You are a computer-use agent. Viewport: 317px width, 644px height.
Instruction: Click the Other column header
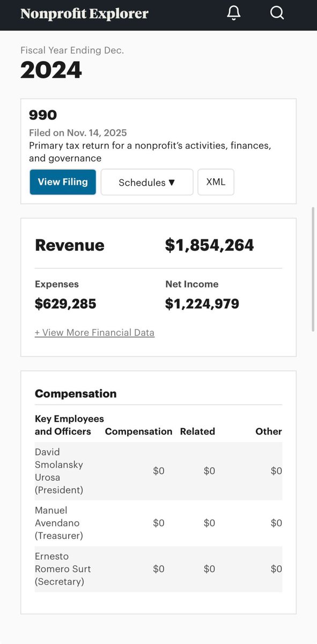[x=269, y=431]
